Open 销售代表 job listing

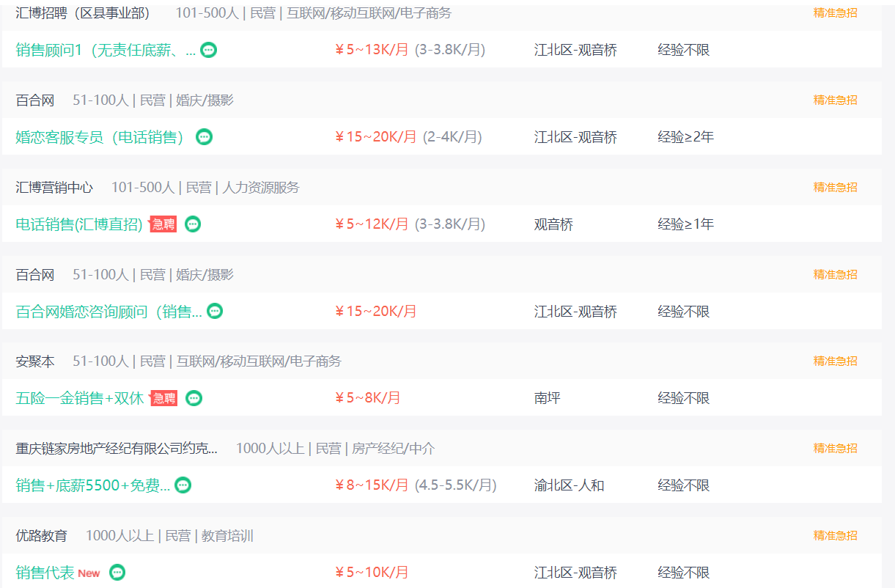[x=45, y=573]
